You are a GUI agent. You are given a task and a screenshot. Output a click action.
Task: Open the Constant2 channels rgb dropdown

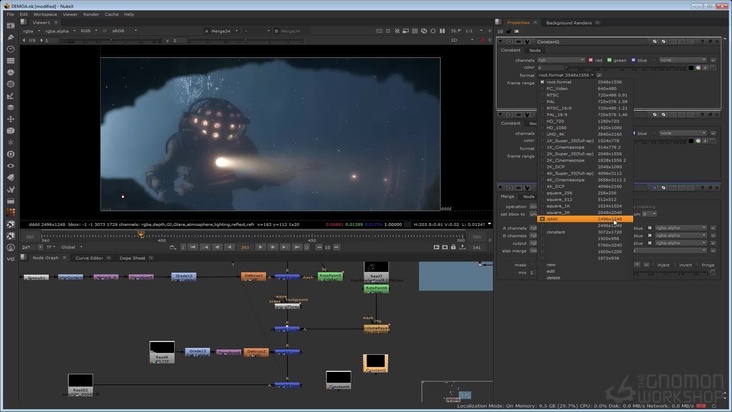click(561, 60)
